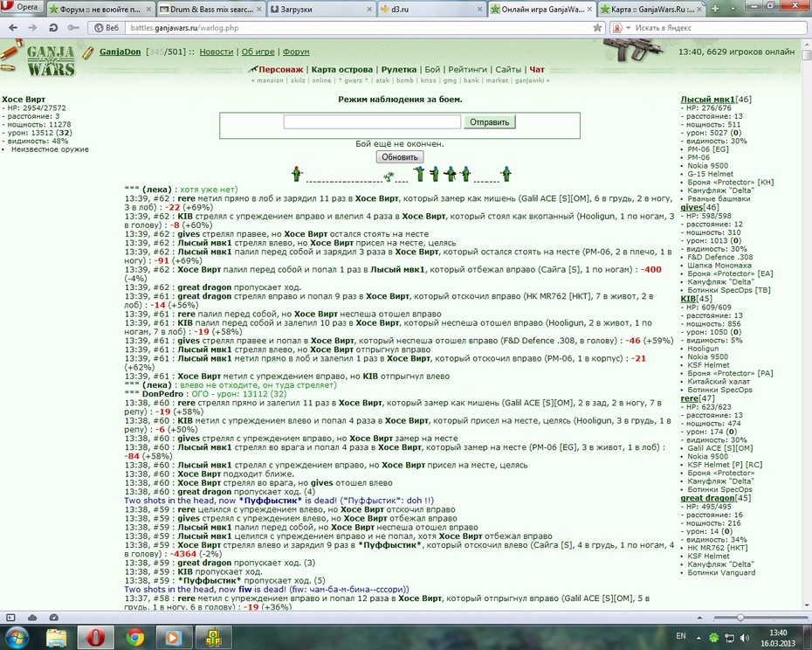Click the Отправить button
Screen dimensions: 812x650
click(x=489, y=122)
